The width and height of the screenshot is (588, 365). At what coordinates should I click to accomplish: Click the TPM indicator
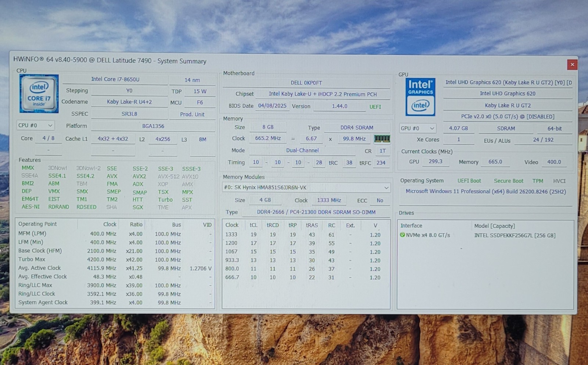click(538, 181)
